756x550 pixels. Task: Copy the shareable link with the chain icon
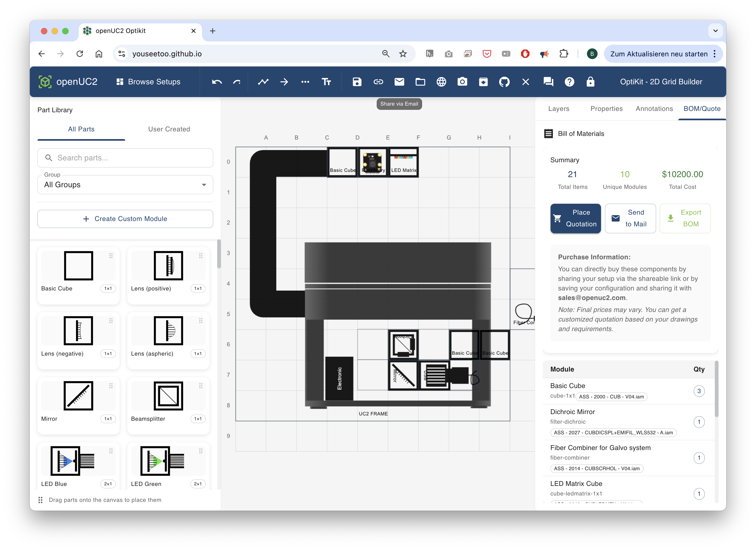point(378,82)
